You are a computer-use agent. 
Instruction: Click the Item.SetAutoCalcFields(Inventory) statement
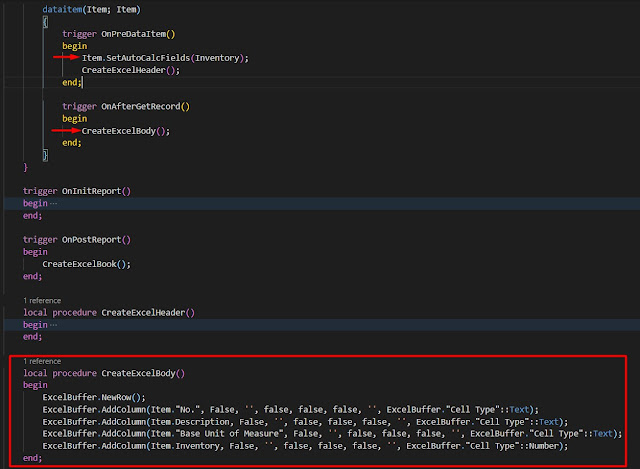pos(165,58)
